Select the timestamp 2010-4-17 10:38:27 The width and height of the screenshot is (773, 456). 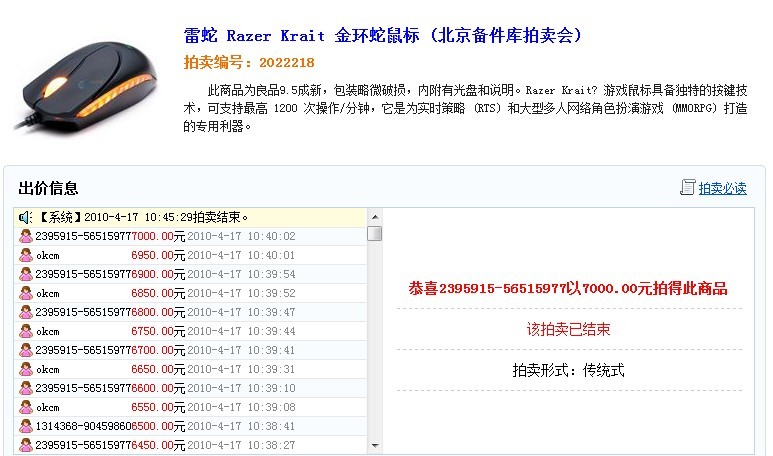click(241, 445)
